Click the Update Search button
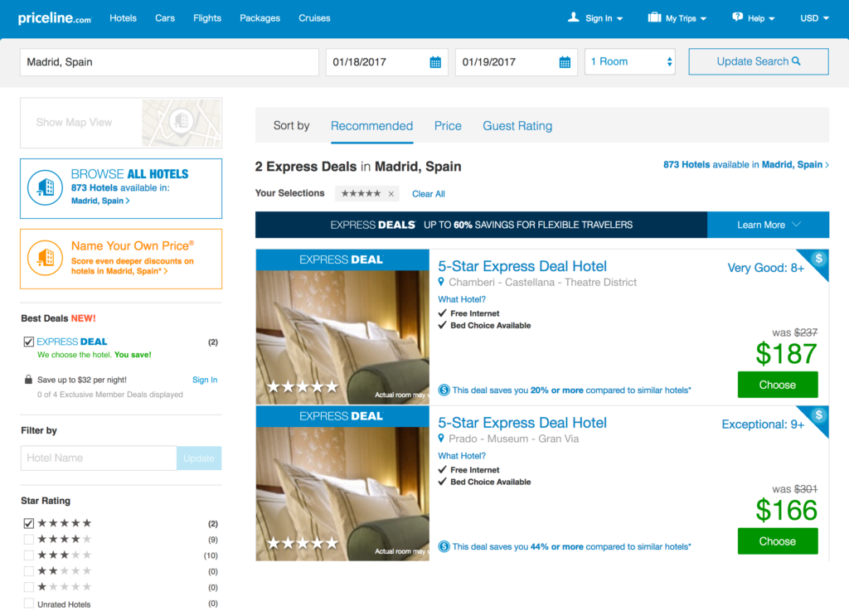 point(758,61)
